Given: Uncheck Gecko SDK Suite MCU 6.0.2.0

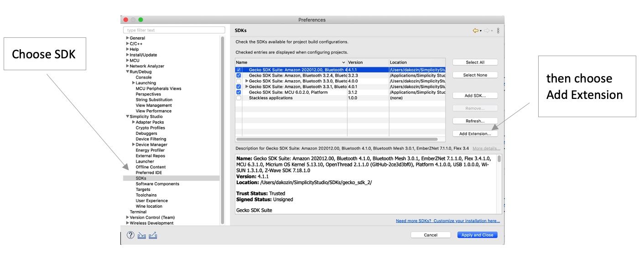Looking at the screenshot, I should coord(239,92).
